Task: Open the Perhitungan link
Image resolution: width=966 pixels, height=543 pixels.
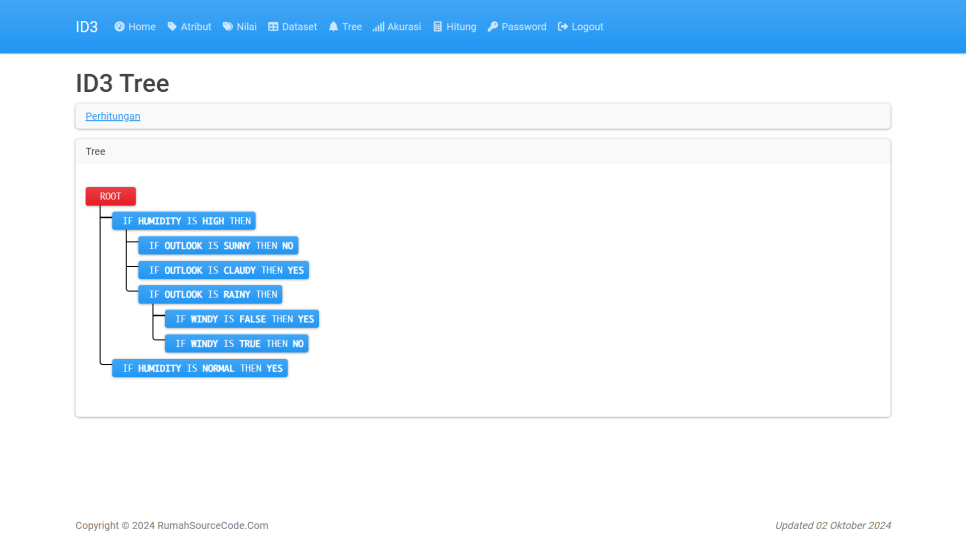Action: coord(113,116)
